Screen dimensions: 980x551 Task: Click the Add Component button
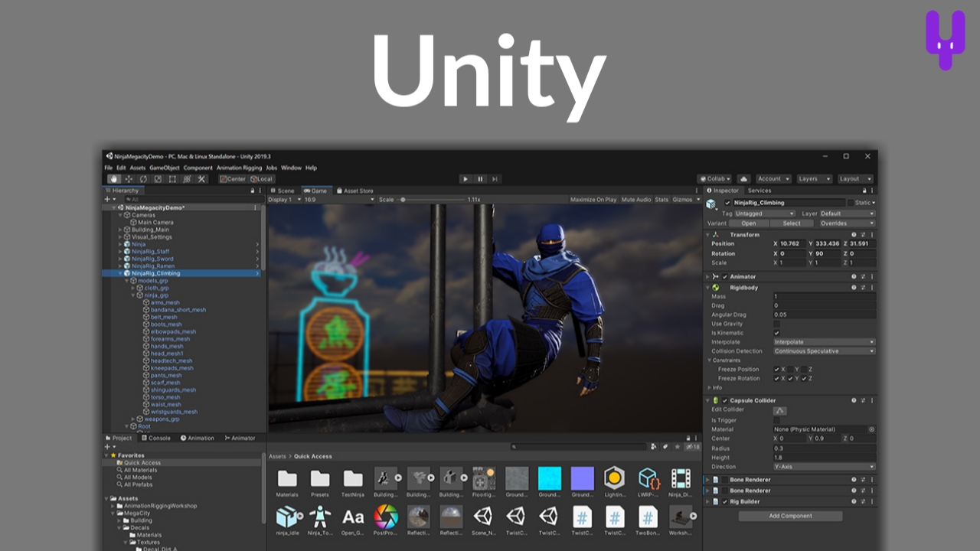click(790, 516)
